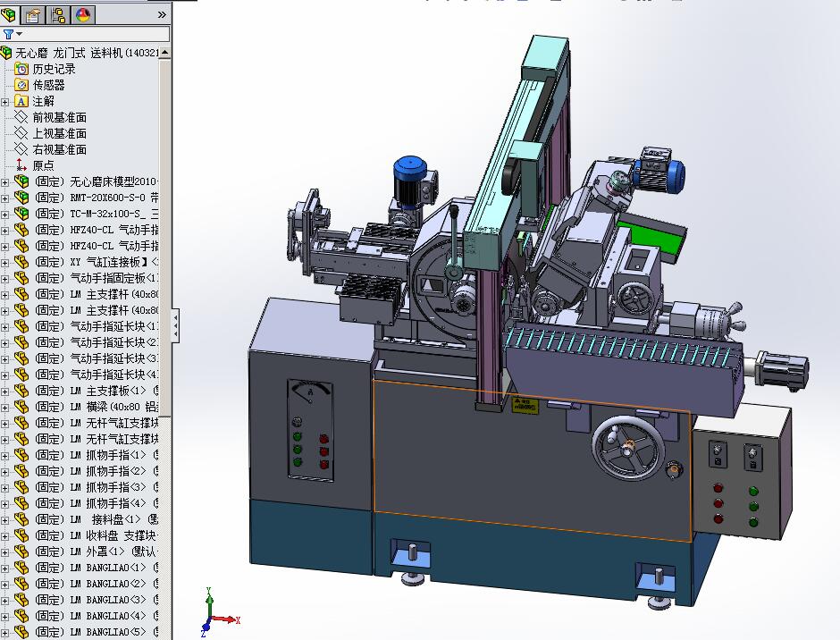This screenshot has height=640, width=840.
Task: Expand the LM 抓物手指<2> node
Action: click(x=4, y=472)
